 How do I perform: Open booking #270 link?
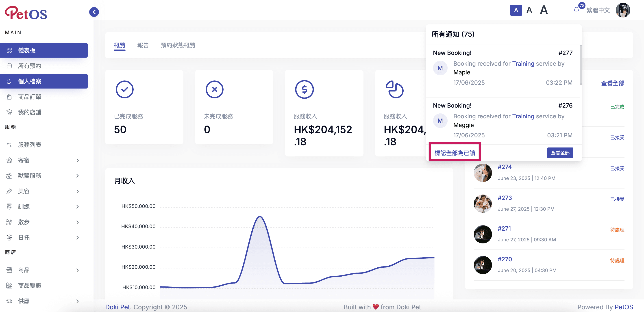coord(505,259)
